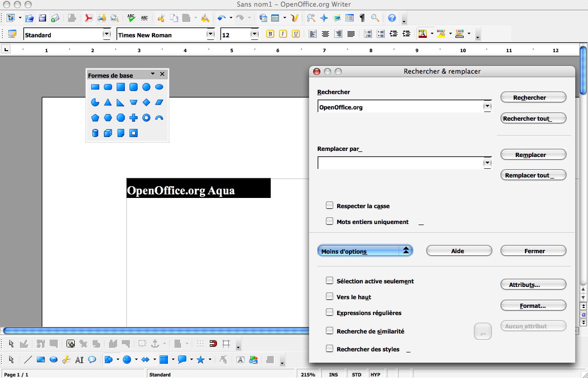The height and width of the screenshot is (378, 588).
Task: Export directly as PDF icon
Action: tap(89, 17)
